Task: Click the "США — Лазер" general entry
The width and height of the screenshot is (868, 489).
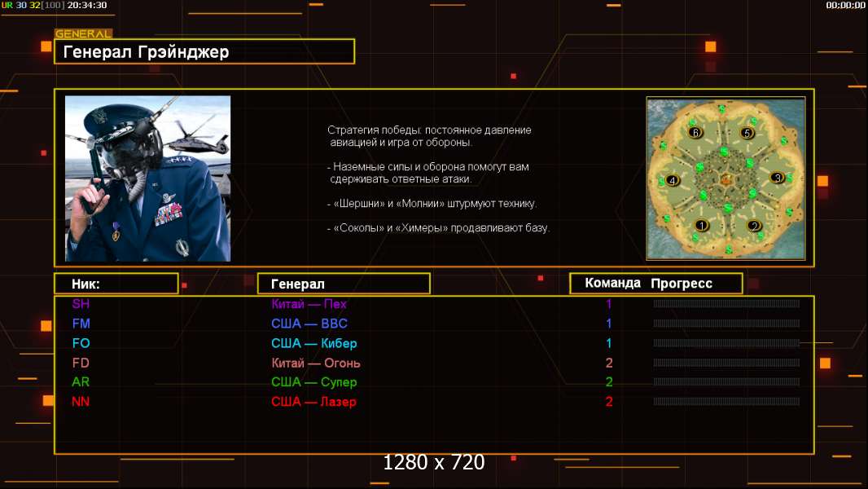Action: point(313,402)
